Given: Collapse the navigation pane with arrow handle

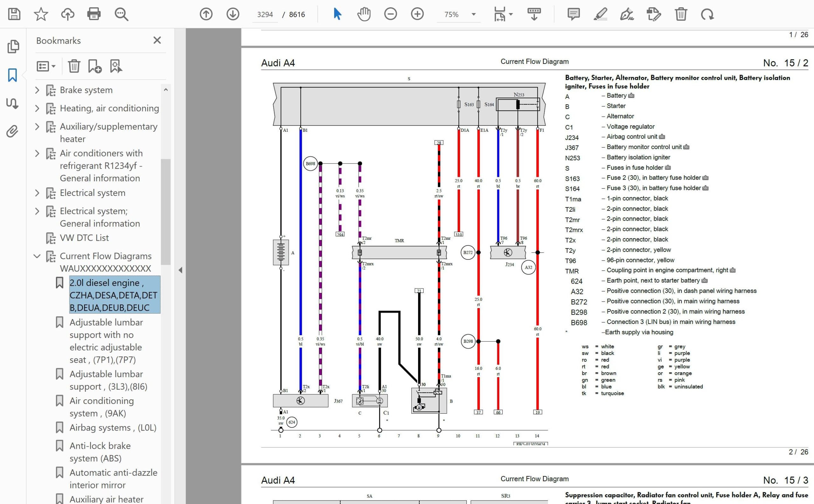Looking at the screenshot, I should click(x=180, y=270).
